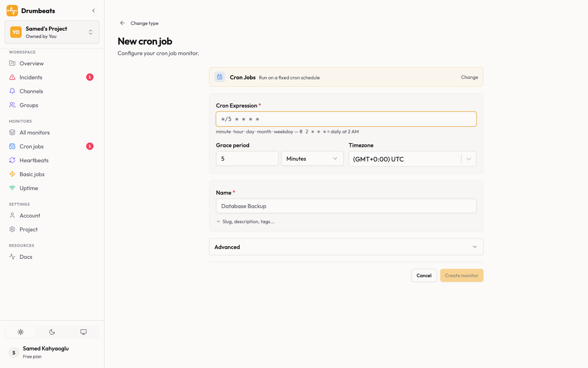Viewport: 588px width, 368px height.
Task: Open Project settings
Action: (x=52, y=229)
